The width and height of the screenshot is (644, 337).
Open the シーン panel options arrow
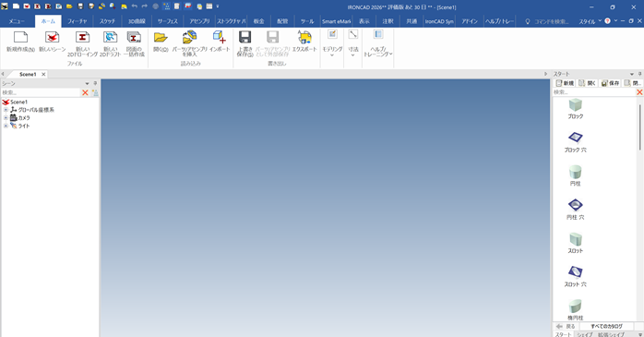[87, 83]
